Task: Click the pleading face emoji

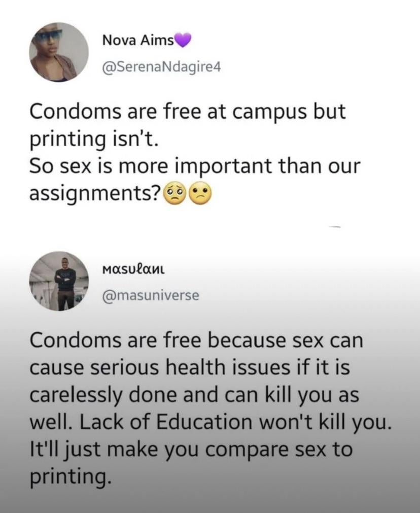Action: (174, 193)
